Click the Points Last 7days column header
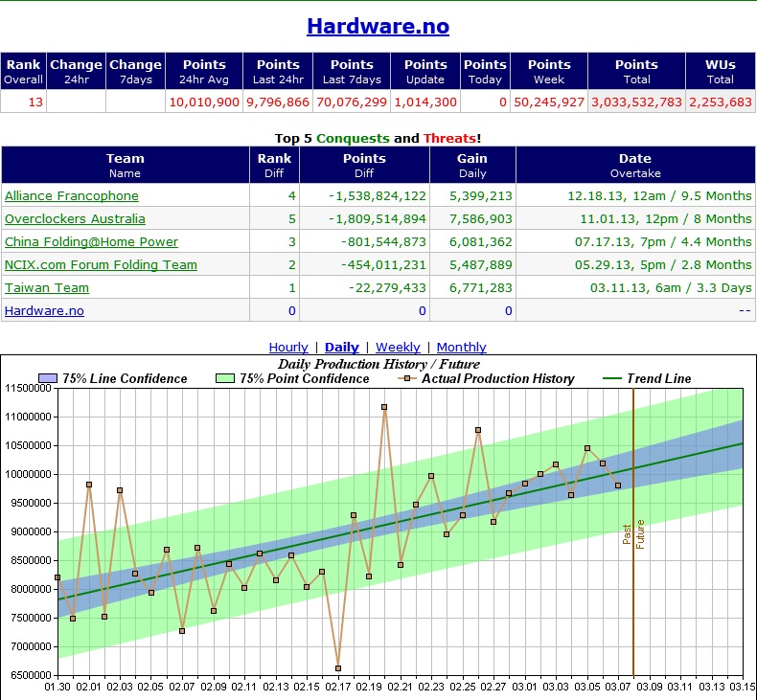 tap(352, 72)
